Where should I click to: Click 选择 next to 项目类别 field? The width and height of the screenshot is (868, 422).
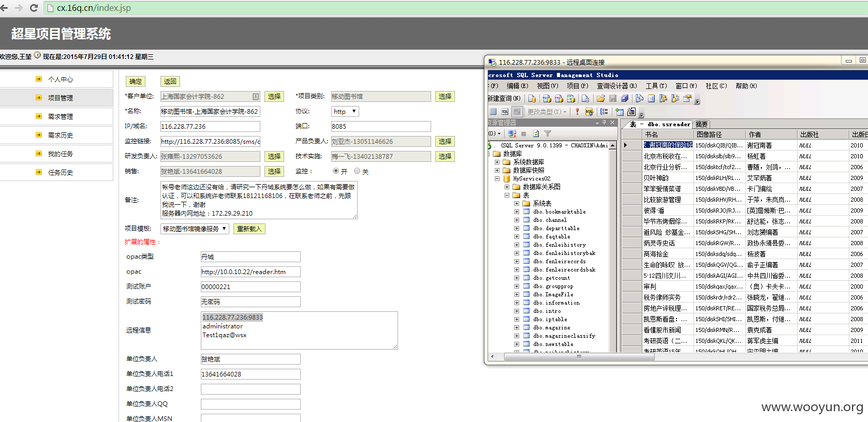tap(445, 96)
